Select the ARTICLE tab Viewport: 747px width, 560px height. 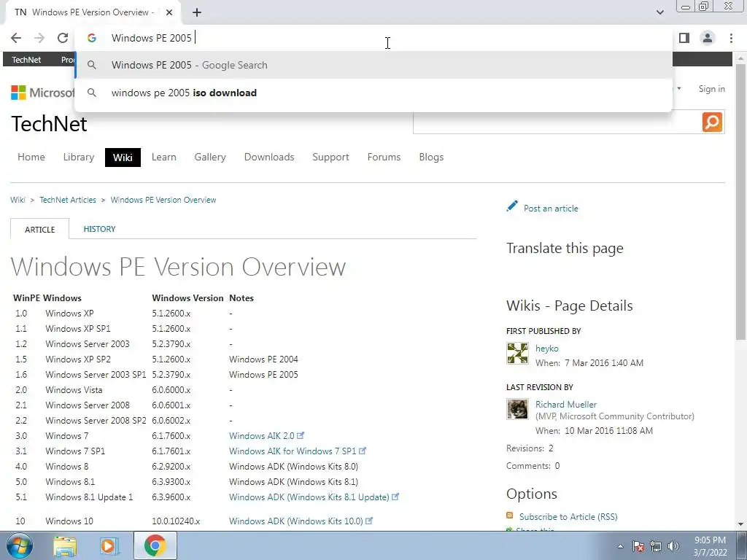pyautogui.click(x=40, y=229)
